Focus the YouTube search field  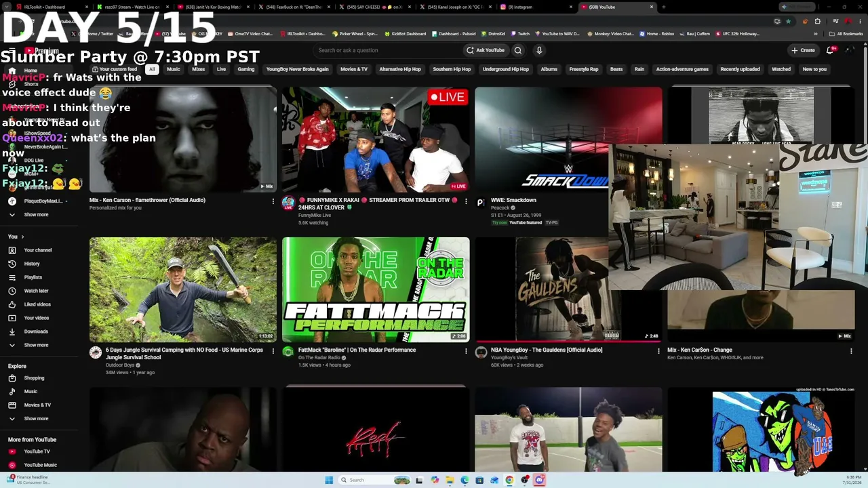pyautogui.click(x=388, y=50)
